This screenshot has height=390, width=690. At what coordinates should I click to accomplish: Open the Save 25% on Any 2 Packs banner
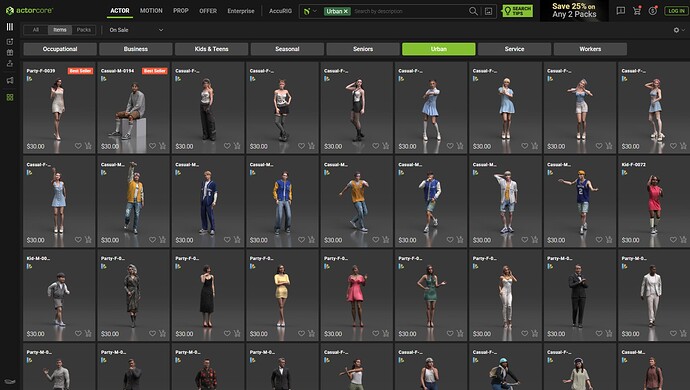574,11
